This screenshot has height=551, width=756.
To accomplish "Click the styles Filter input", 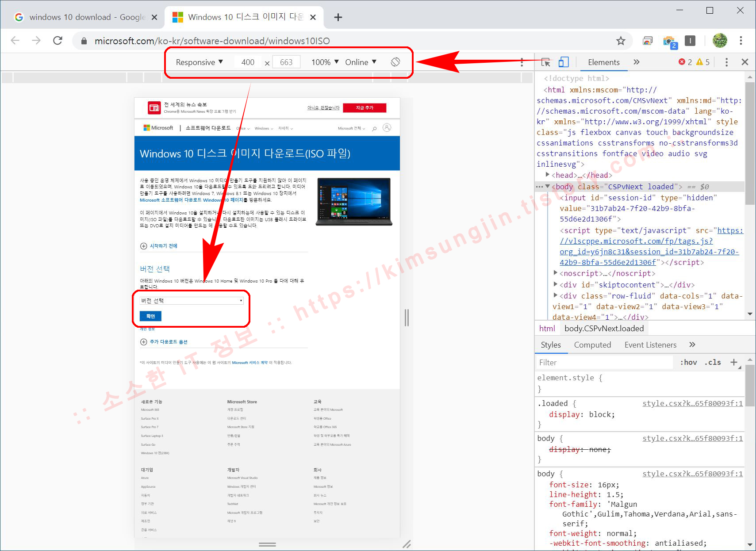I will pos(605,363).
